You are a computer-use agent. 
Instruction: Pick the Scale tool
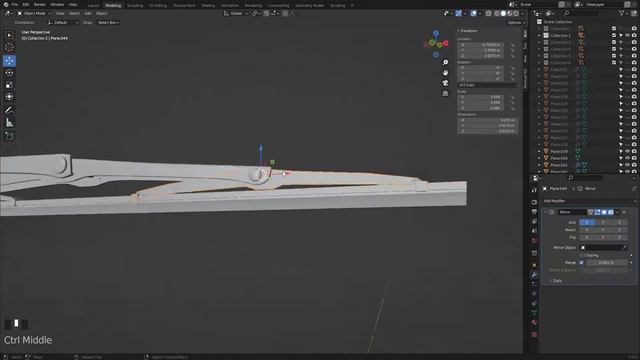click(9, 85)
